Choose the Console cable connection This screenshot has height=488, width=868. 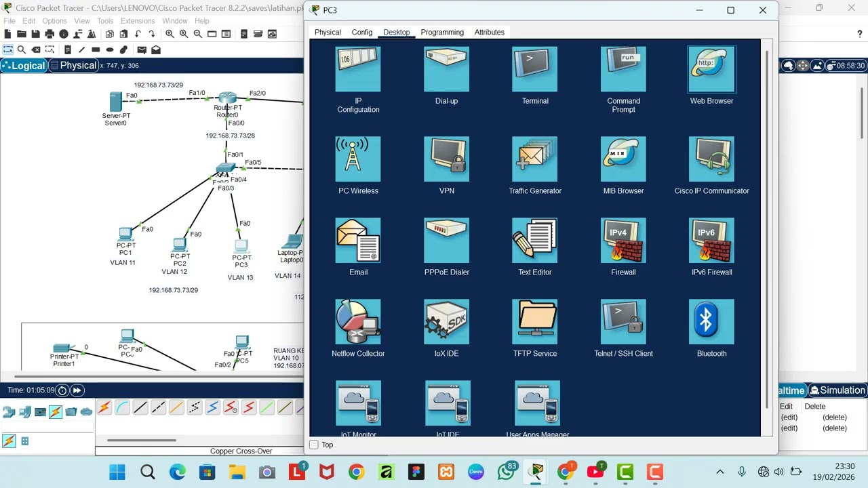(x=122, y=407)
